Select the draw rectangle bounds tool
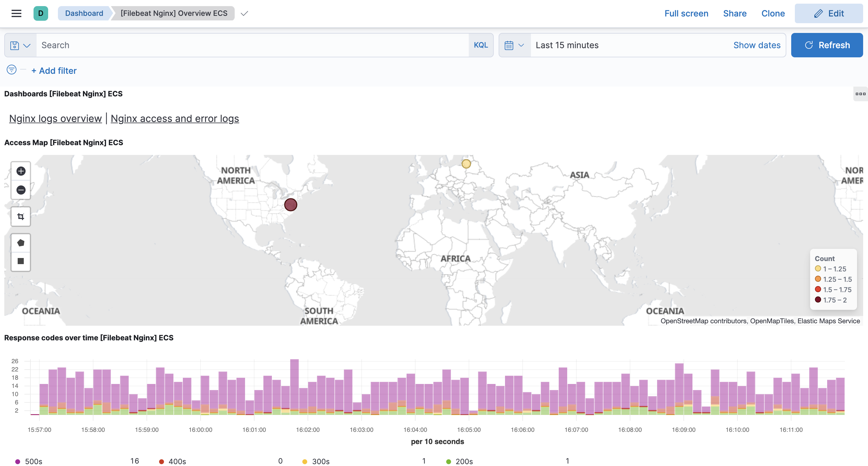868x466 pixels. (21, 261)
